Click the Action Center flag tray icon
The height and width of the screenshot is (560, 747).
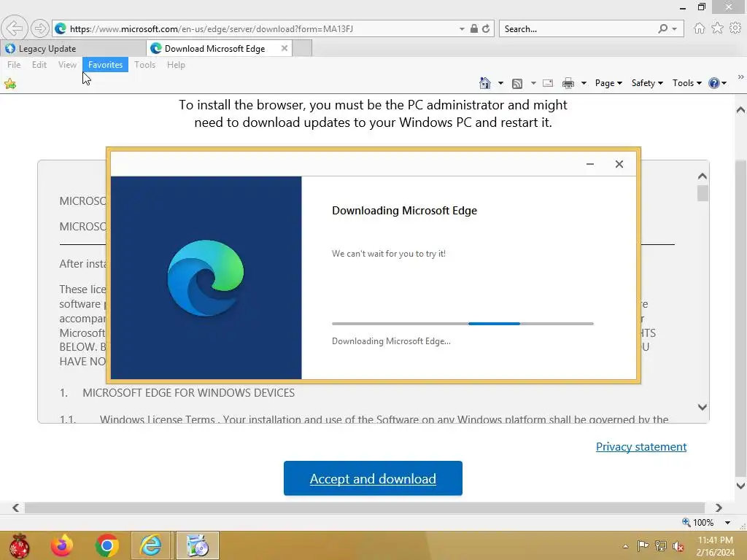click(643, 545)
